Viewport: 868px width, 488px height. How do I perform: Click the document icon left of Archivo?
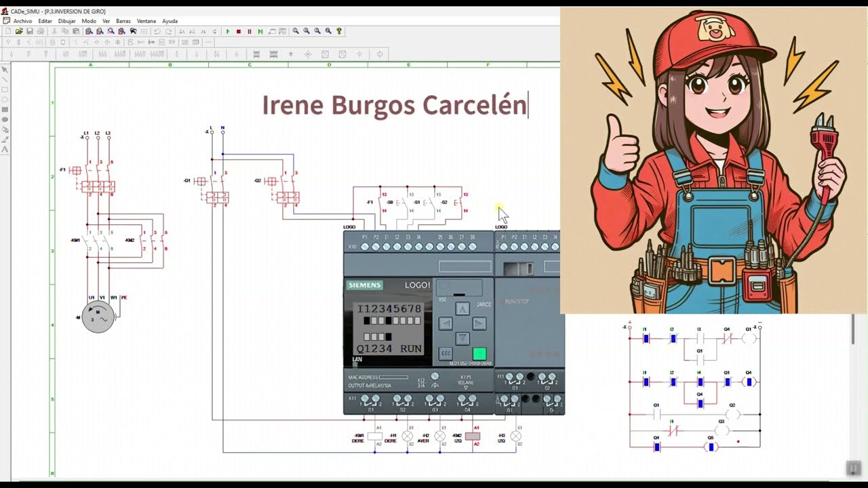6,21
